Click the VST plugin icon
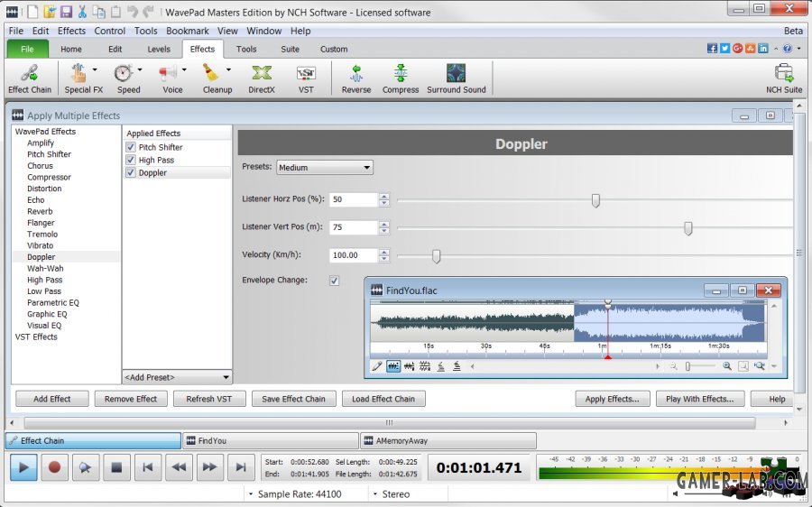The height and width of the screenshot is (507, 812). (x=306, y=73)
